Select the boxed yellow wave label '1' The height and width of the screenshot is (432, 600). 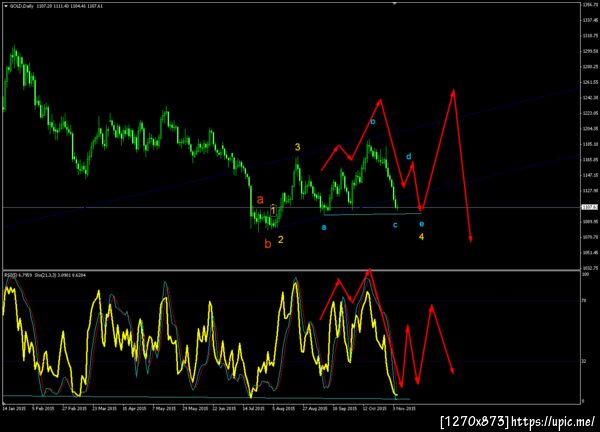(x=273, y=210)
